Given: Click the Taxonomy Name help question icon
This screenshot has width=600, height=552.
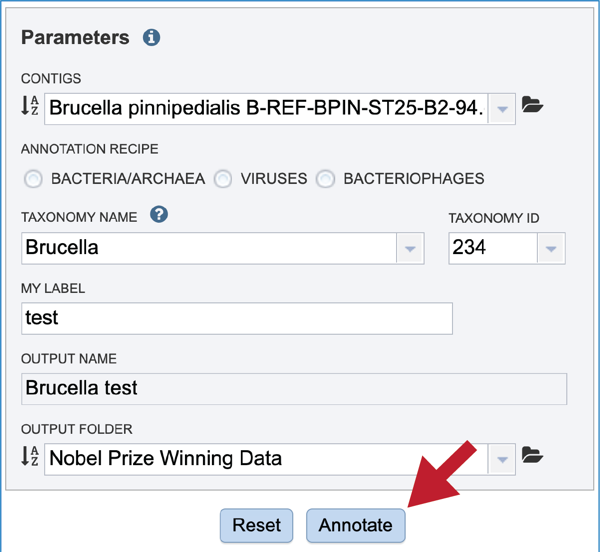Looking at the screenshot, I should pyautogui.click(x=159, y=214).
